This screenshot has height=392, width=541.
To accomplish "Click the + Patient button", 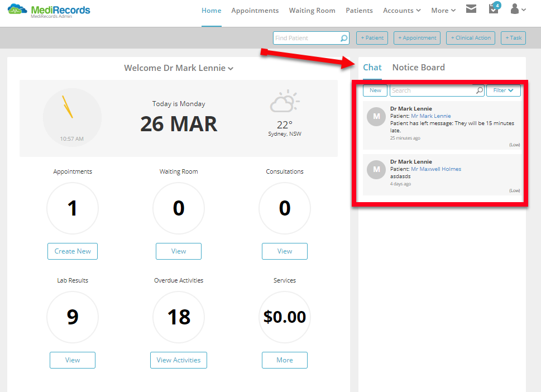I will 372,38.
